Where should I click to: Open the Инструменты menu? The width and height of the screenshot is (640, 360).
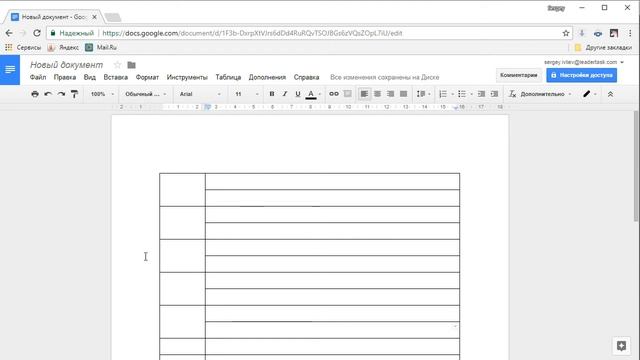pyautogui.click(x=187, y=77)
